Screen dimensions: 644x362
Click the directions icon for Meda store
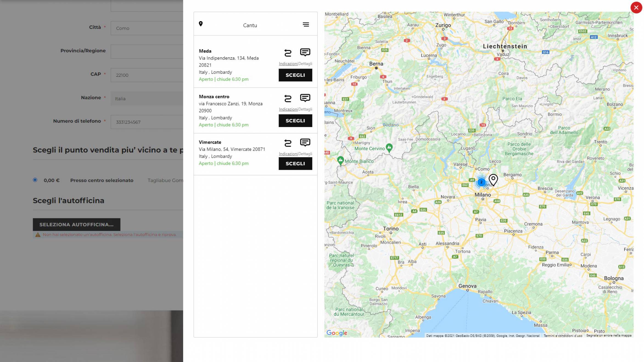pos(288,53)
